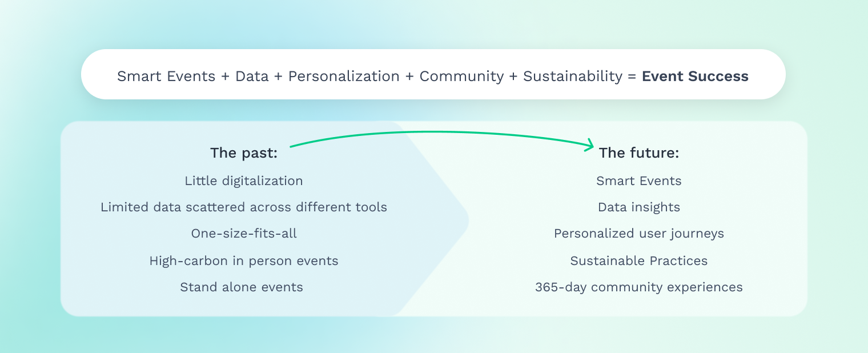Click 'High-carbon in person events' line

pos(244,261)
